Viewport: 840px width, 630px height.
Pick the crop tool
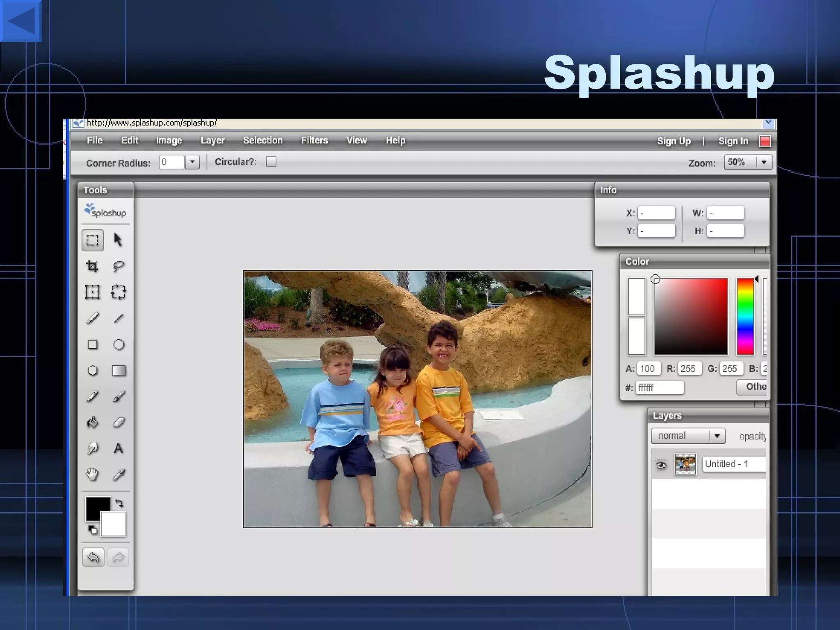click(x=92, y=266)
